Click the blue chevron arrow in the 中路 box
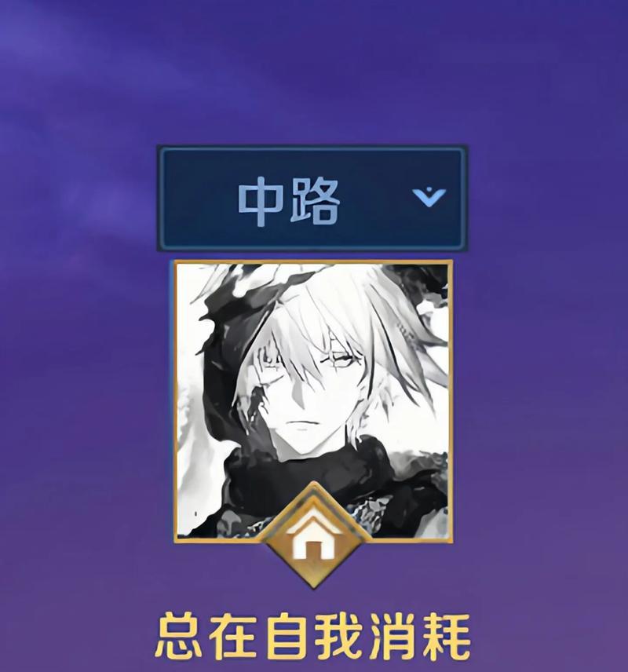Screen dimensions: 628x672 [x=429, y=197]
